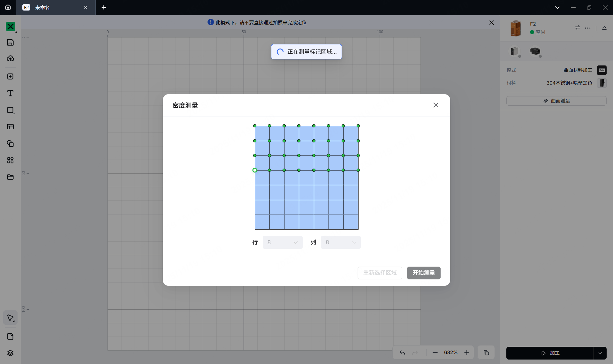Open dropdown arrow beside 加工 button
The image size is (613, 364).
tap(600, 353)
